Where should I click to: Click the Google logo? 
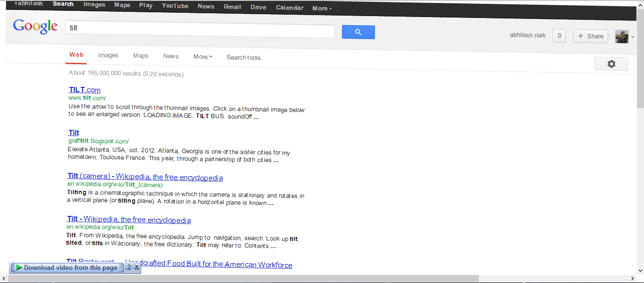[x=35, y=27]
